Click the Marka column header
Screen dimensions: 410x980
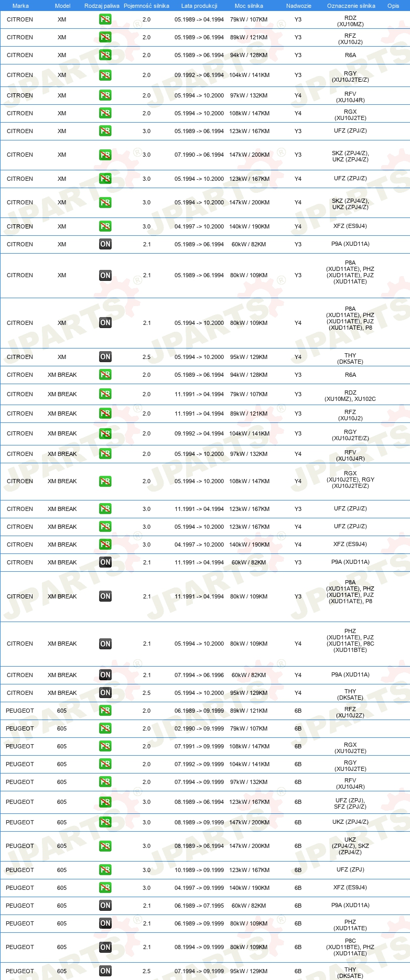click(20, 6)
